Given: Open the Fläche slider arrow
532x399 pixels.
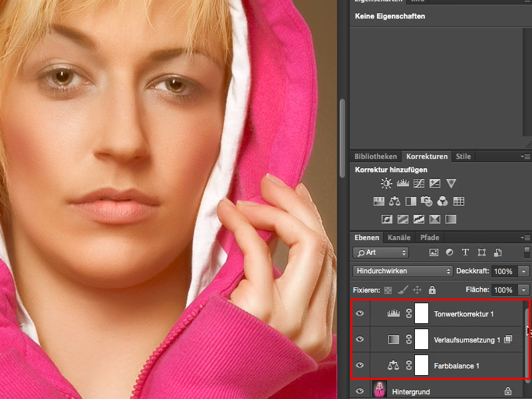Looking at the screenshot, I should [523, 290].
